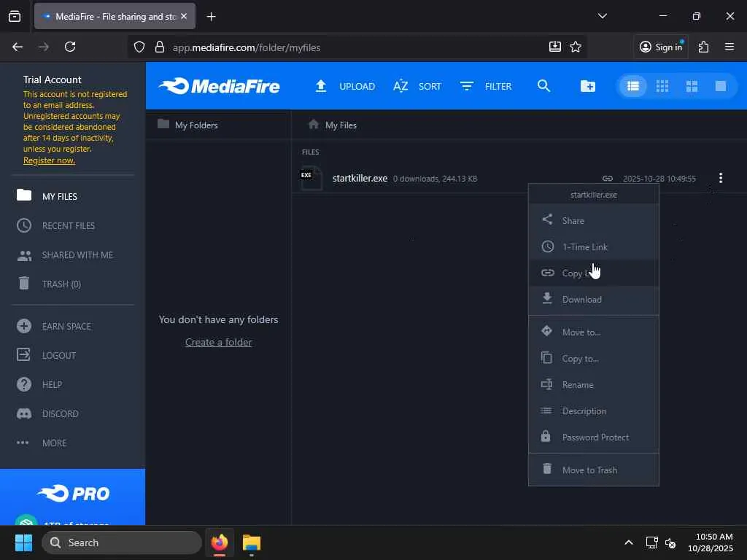Image resolution: width=747 pixels, height=560 pixels.
Task: Choose Rename in context menu
Action: pyautogui.click(x=594, y=384)
